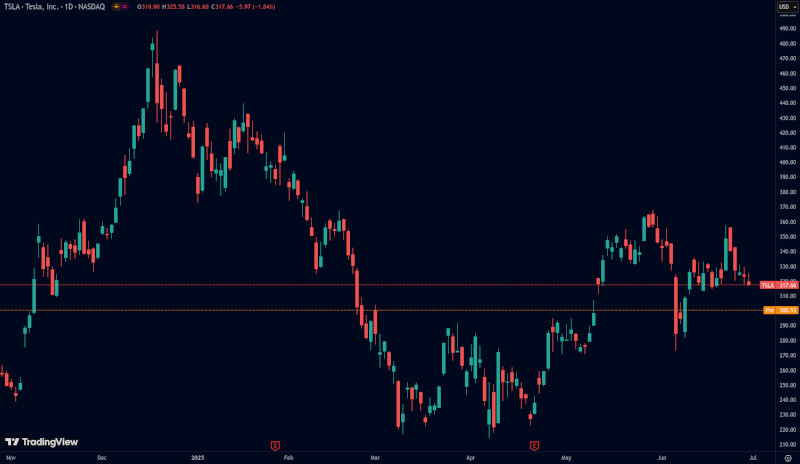Select the Dec label on time axis

[x=102, y=456]
